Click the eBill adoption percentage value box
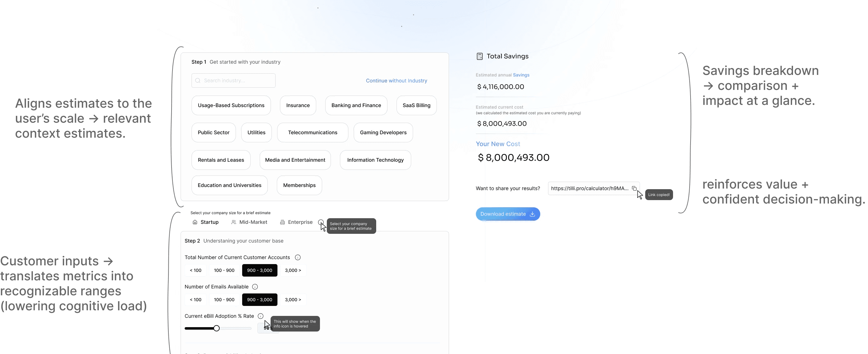 pyautogui.click(x=268, y=328)
